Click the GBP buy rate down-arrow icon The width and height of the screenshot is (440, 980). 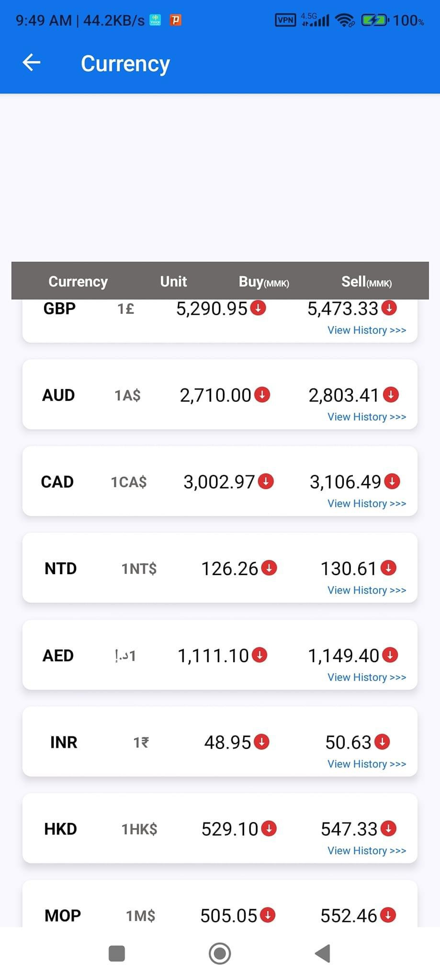258,308
